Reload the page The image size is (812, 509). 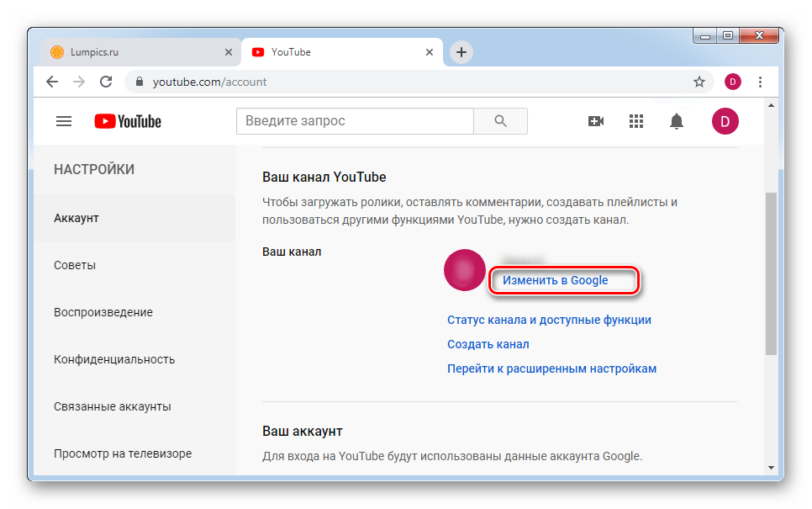coord(106,82)
